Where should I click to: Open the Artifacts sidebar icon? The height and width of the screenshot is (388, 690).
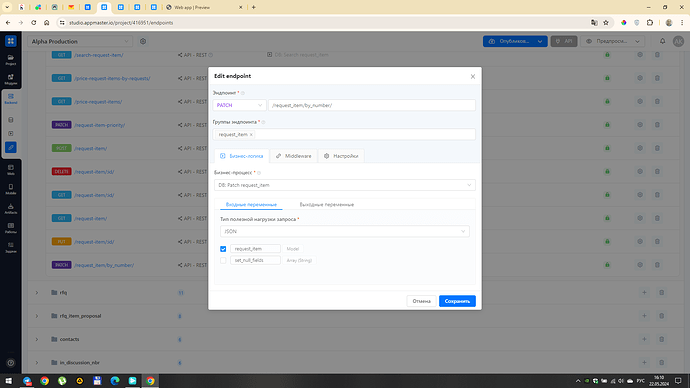(11, 209)
